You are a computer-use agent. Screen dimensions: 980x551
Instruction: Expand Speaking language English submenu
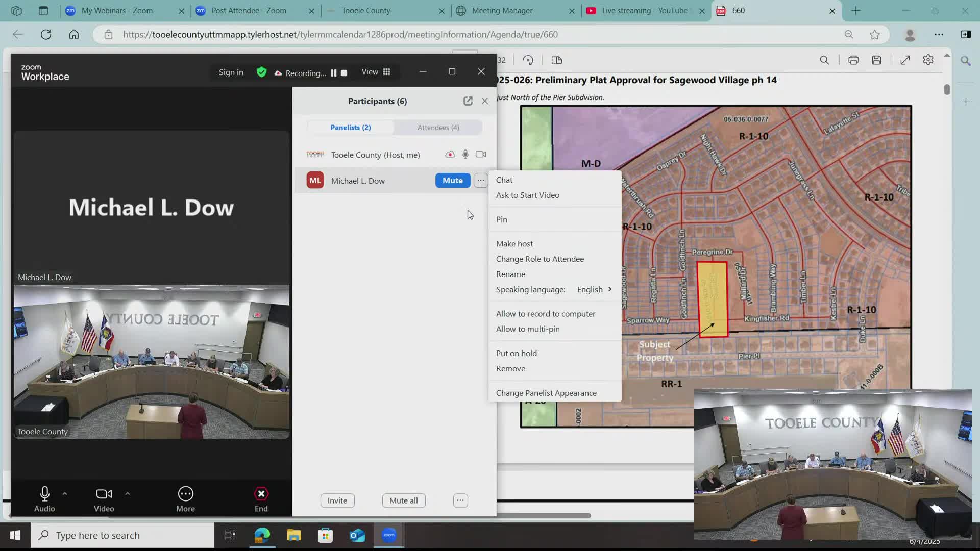pyautogui.click(x=555, y=289)
